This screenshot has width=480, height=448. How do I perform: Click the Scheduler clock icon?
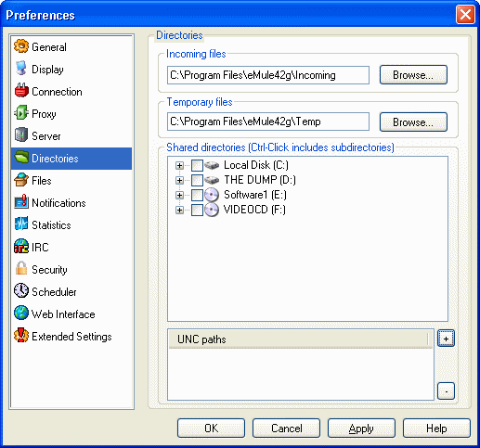(x=21, y=291)
